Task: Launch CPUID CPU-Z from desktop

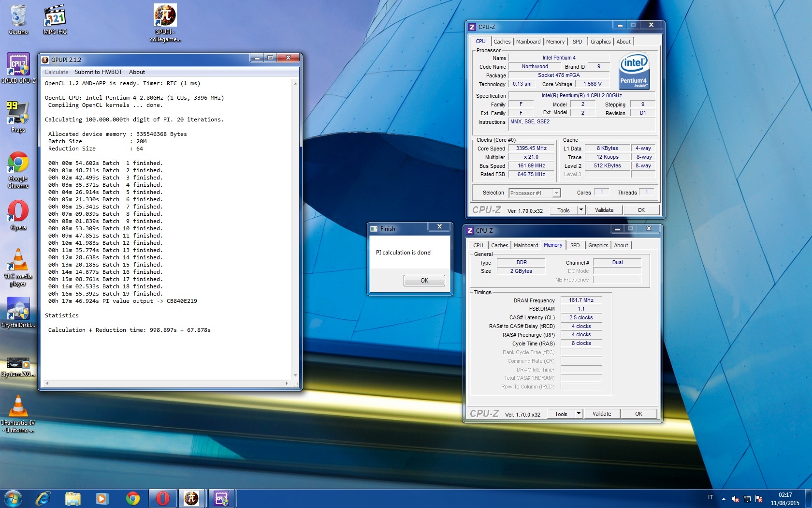Action: click(18, 68)
